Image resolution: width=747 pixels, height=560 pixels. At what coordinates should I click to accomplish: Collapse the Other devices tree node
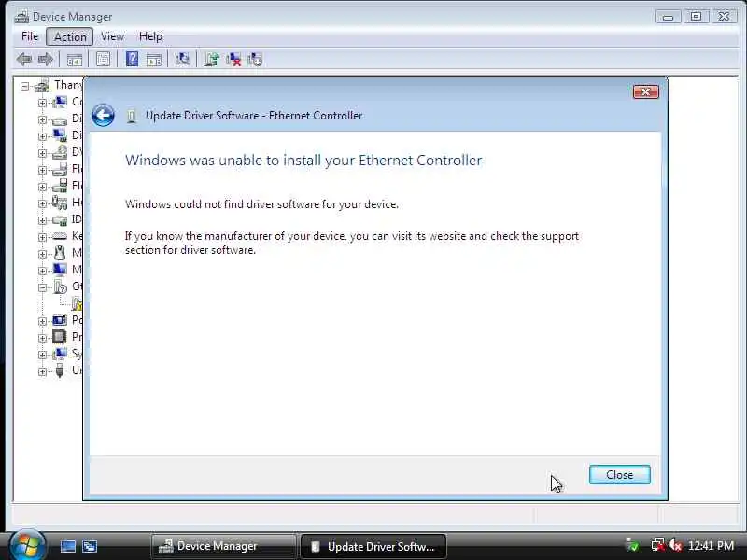click(x=42, y=287)
